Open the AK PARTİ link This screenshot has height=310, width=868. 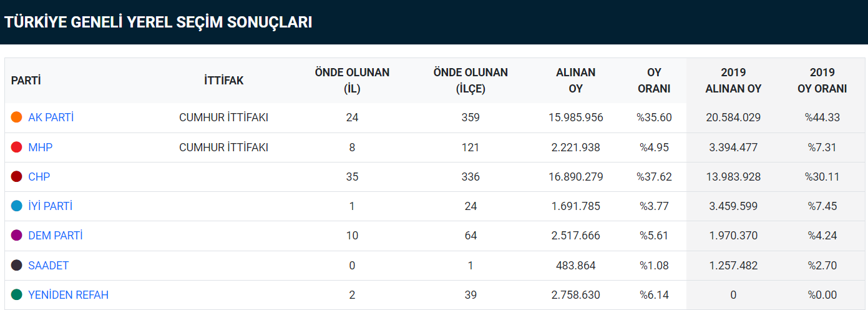51,117
